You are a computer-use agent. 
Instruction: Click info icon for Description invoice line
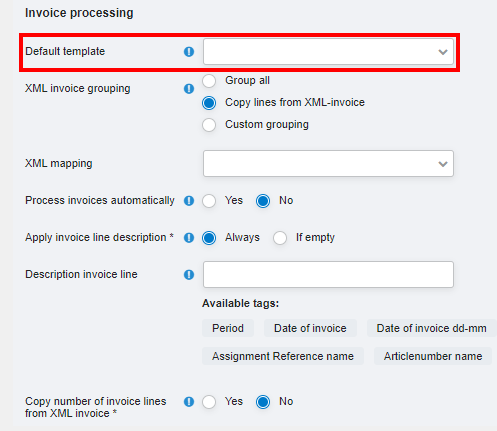coord(189,275)
